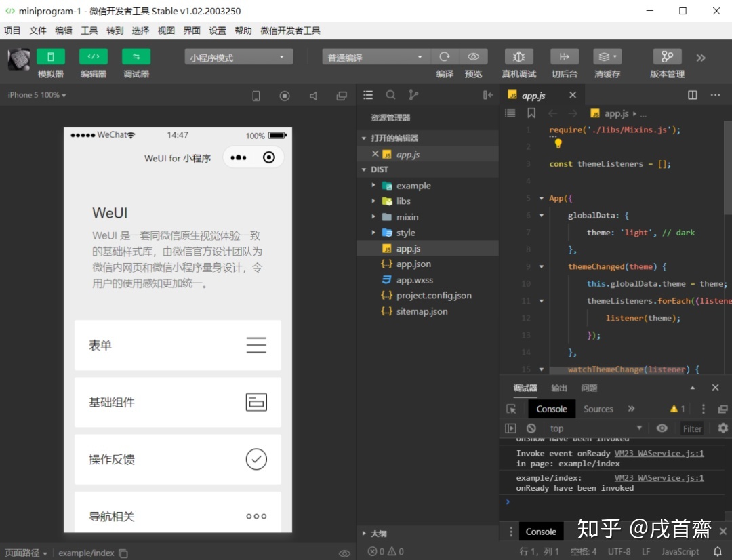Collapse the sidebar panel icon
The height and width of the screenshot is (560, 732).
click(x=488, y=95)
